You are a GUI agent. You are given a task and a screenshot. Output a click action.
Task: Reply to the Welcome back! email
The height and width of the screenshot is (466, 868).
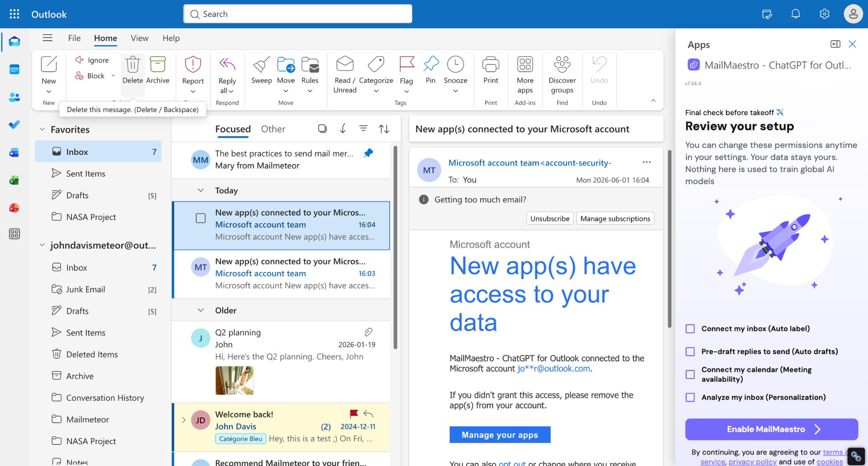coord(368,414)
